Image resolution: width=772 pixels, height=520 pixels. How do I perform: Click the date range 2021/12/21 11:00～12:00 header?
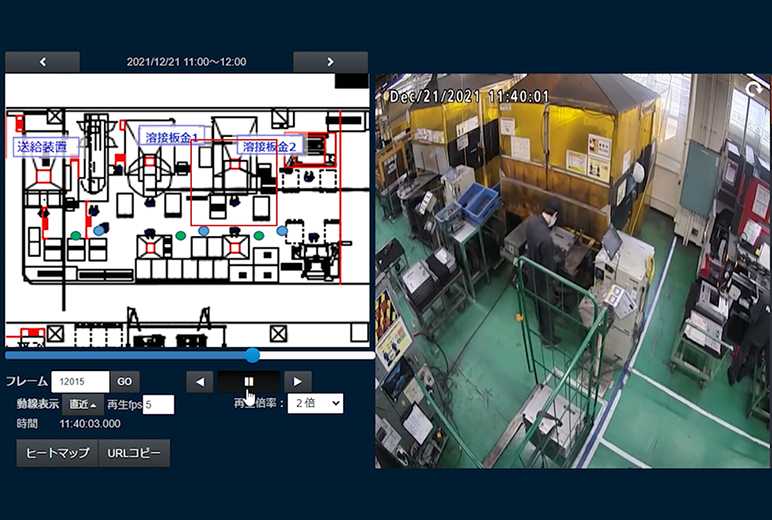point(186,62)
